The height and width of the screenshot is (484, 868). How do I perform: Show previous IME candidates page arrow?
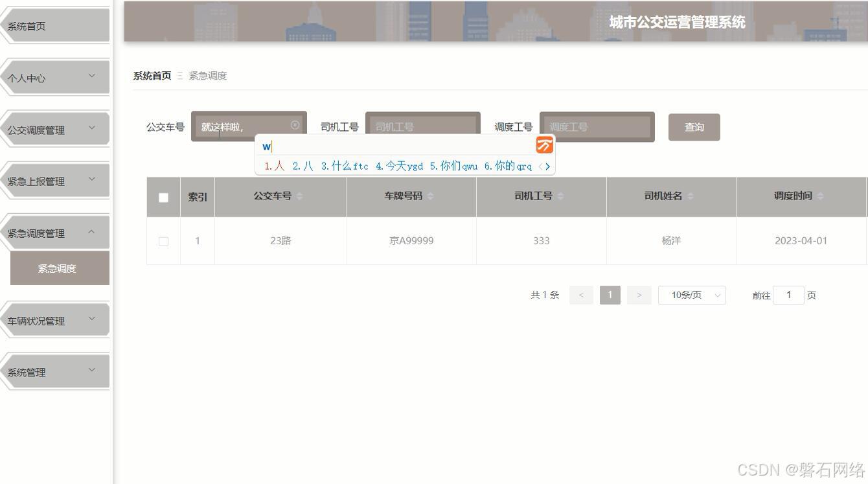[x=540, y=167]
